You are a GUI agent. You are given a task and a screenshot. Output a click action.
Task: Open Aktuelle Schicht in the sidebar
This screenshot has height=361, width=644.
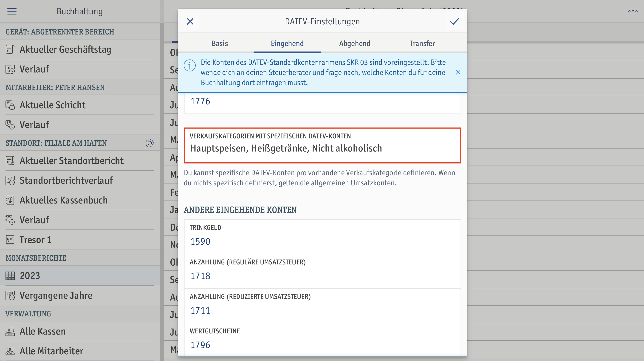point(80,105)
